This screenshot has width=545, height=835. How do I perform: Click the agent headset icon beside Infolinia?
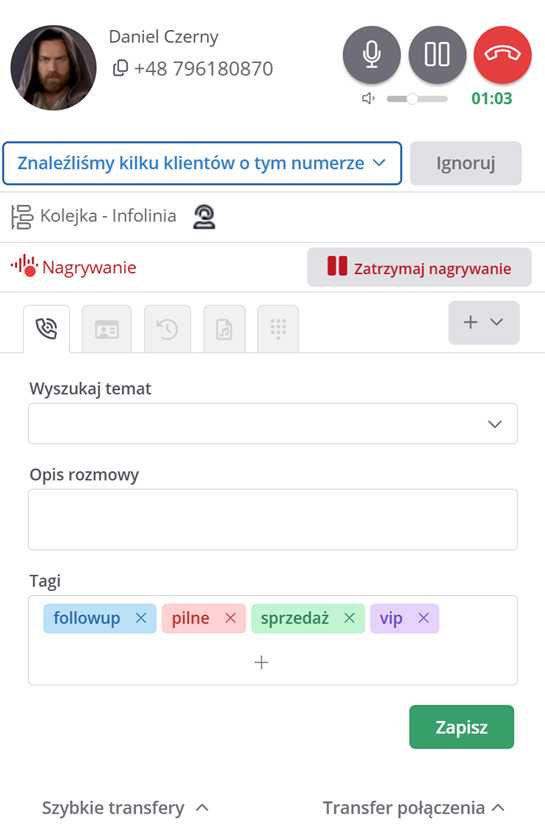point(204,217)
